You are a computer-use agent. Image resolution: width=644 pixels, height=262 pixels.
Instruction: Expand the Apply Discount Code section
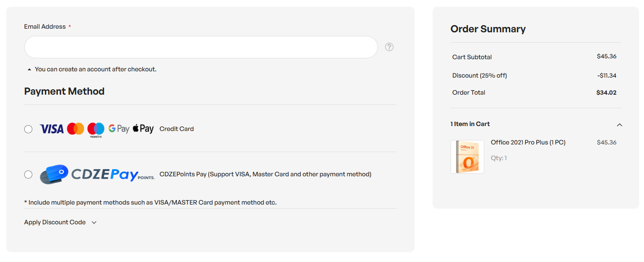click(61, 222)
